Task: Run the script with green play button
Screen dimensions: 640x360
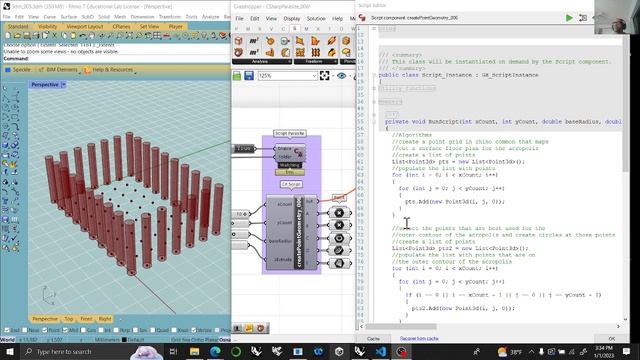Action: [569, 18]
